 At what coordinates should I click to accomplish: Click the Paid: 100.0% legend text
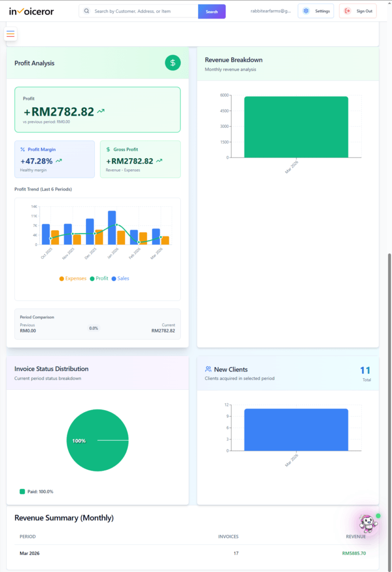click(40, 492)
